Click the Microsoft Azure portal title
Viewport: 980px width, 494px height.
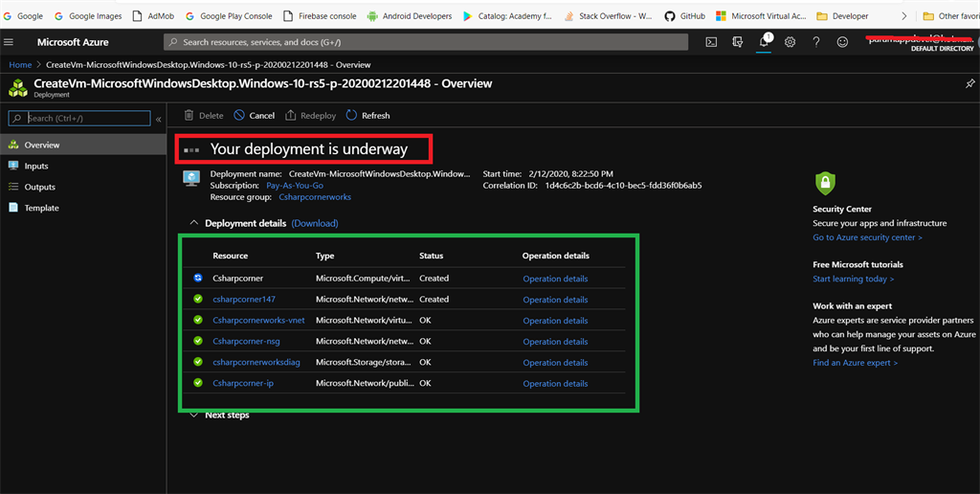click(x=73, y=42)
